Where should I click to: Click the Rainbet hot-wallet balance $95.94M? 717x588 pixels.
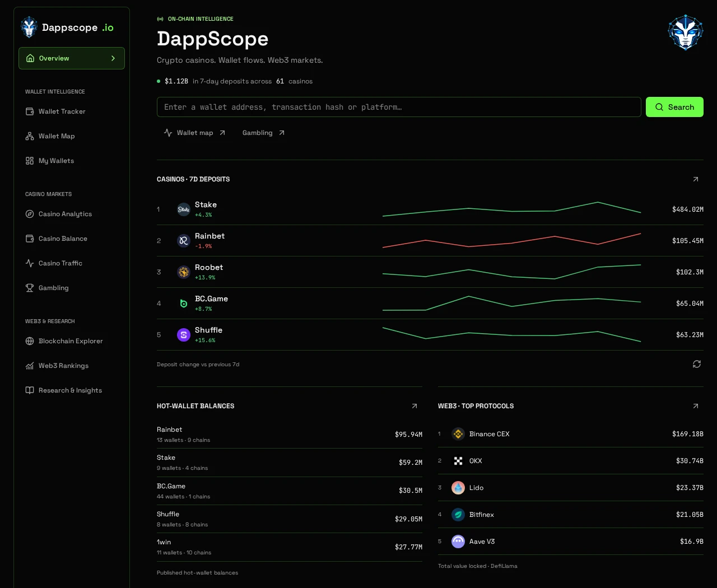point(408,435)
